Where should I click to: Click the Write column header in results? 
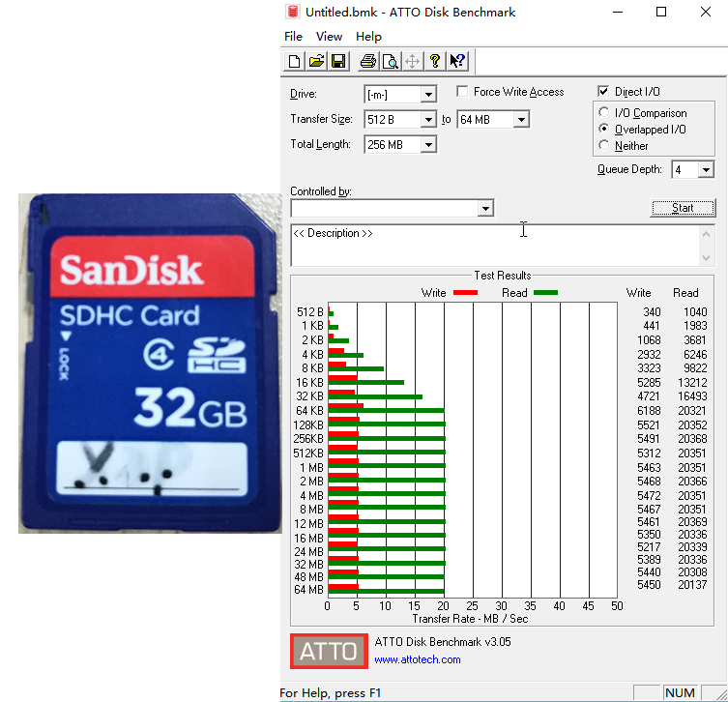[x=638, y=293]
